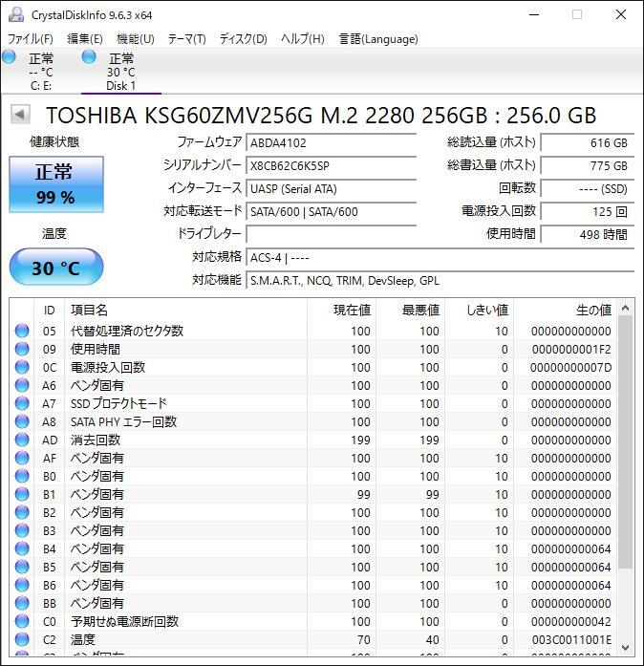Click the CrystalDiskInfo title bar icon
The width and height of the screenshot is (644, 666).
pyautogui.click(x=16, y=14)
